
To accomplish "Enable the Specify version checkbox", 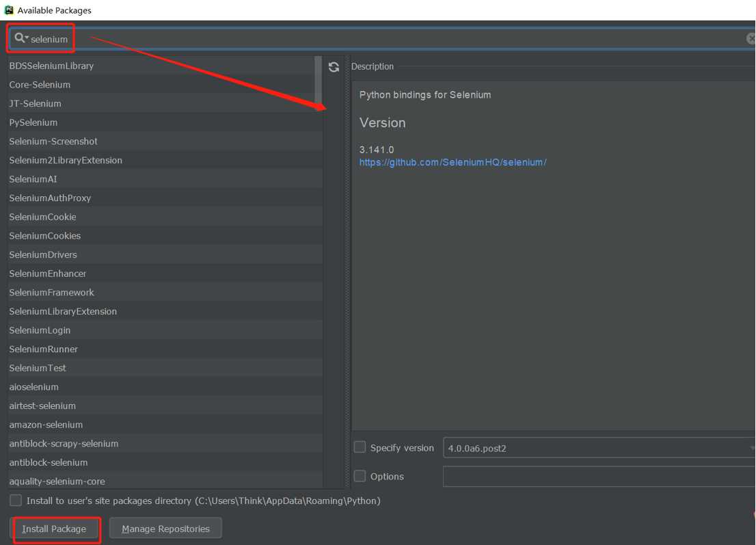I will 360,447.
